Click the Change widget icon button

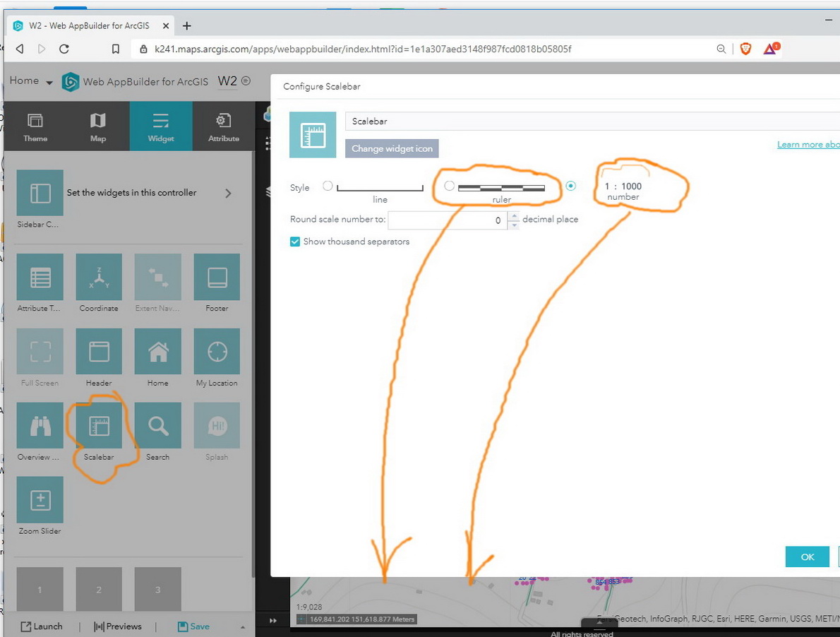tap(392, 148)
